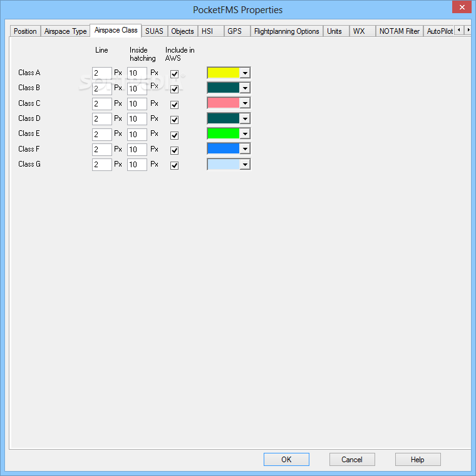The height and width of the screenshot is (476, 476).
Task: Click the green Class E color swatch
Action: 224,133
